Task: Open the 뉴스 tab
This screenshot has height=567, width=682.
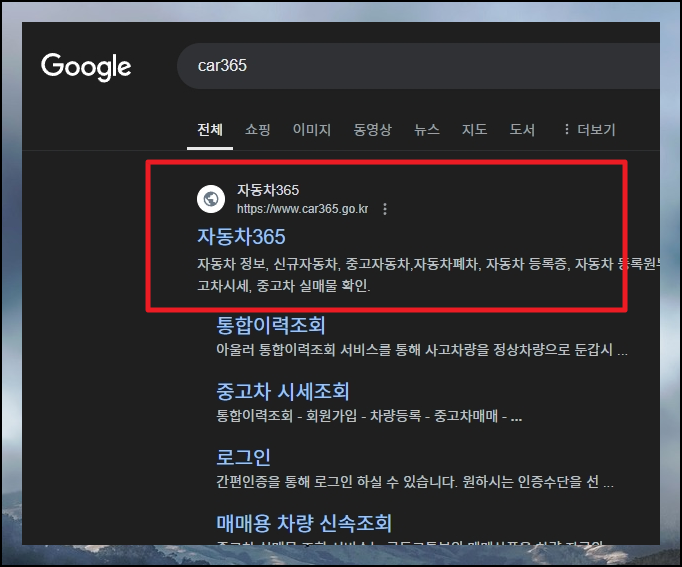Action: pyautogui.click(x=427, y=130)
